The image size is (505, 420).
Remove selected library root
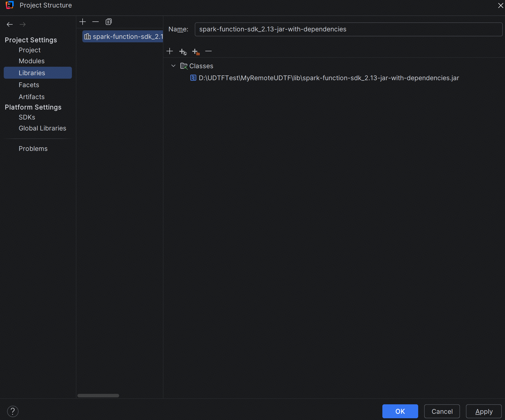pyautogui.click(x=208, y=51)
